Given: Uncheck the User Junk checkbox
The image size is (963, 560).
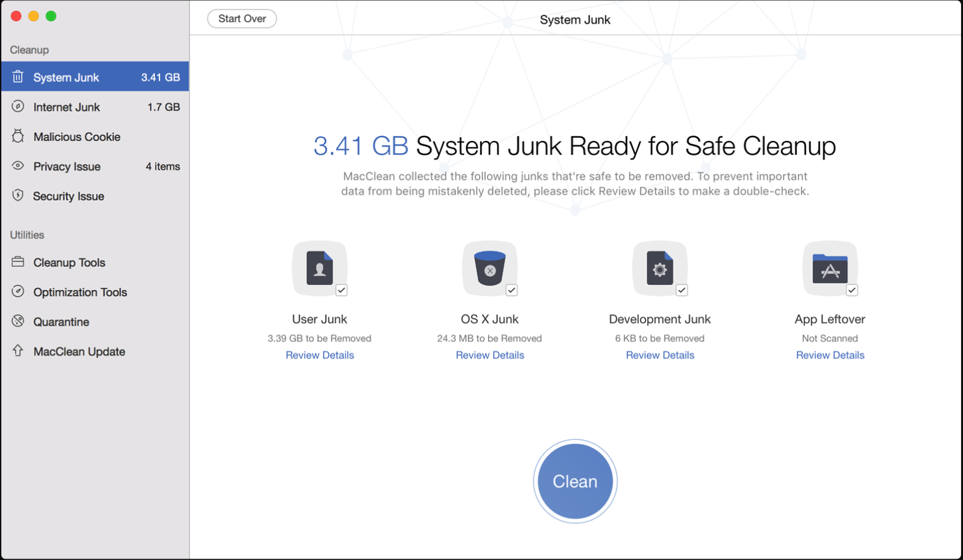Looking at the screenshot, I should [341, 290].
